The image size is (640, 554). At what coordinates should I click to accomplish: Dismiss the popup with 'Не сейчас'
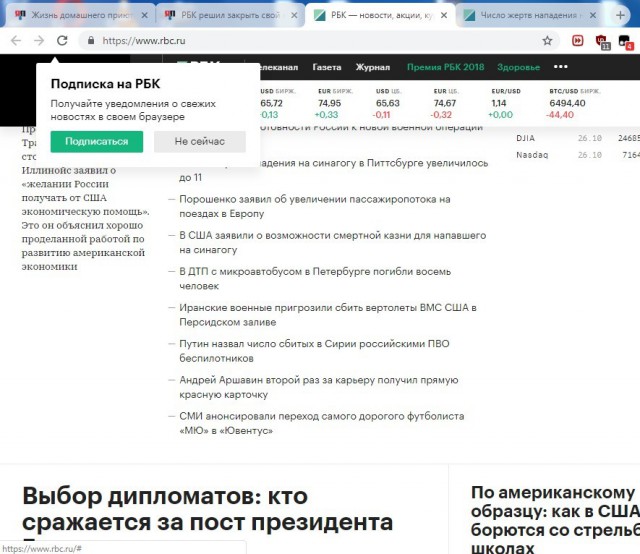(x=200, y=141)
